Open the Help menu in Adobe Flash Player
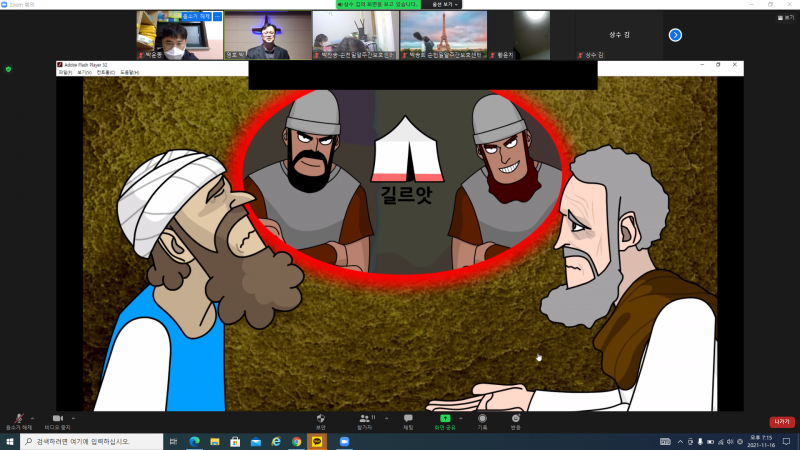This screenshot has width=800, height=450. tap(130, 72)
